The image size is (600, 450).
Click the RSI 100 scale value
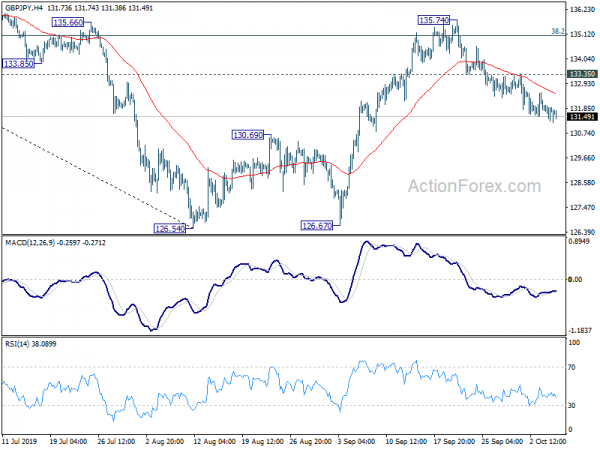(x=574, y=342)
